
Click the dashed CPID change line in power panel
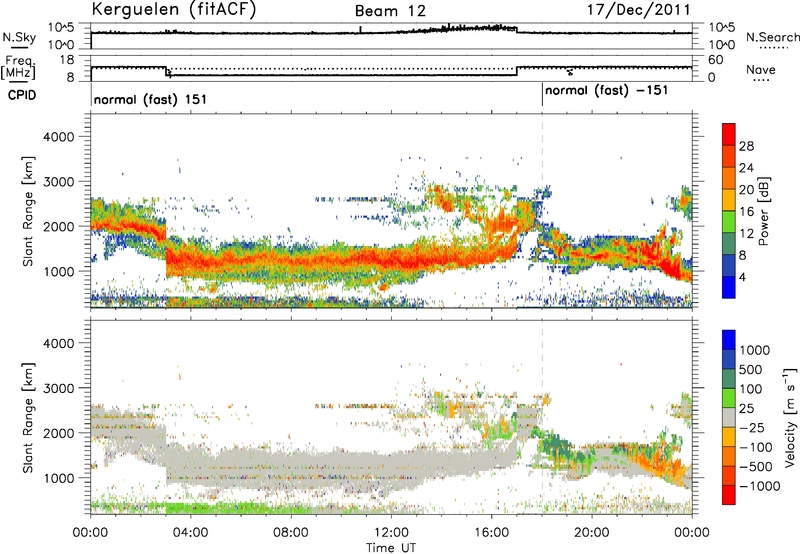(542, 211)
